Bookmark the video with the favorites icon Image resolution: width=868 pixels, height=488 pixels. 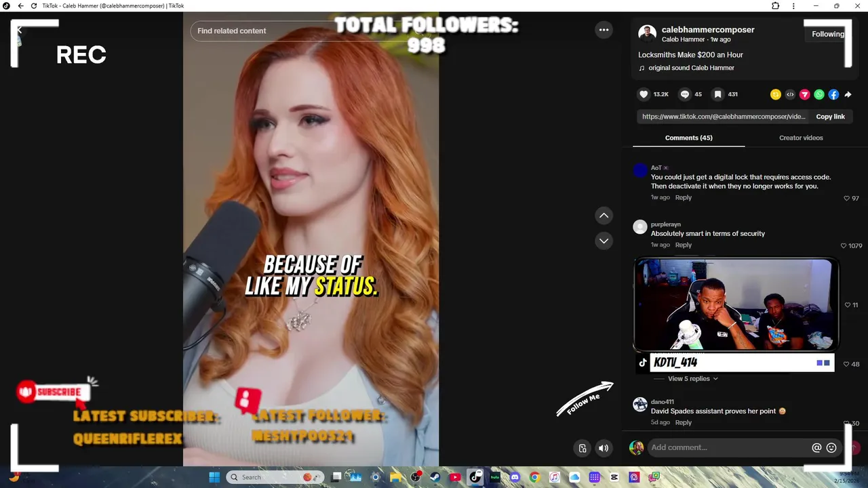click(717, 94)
